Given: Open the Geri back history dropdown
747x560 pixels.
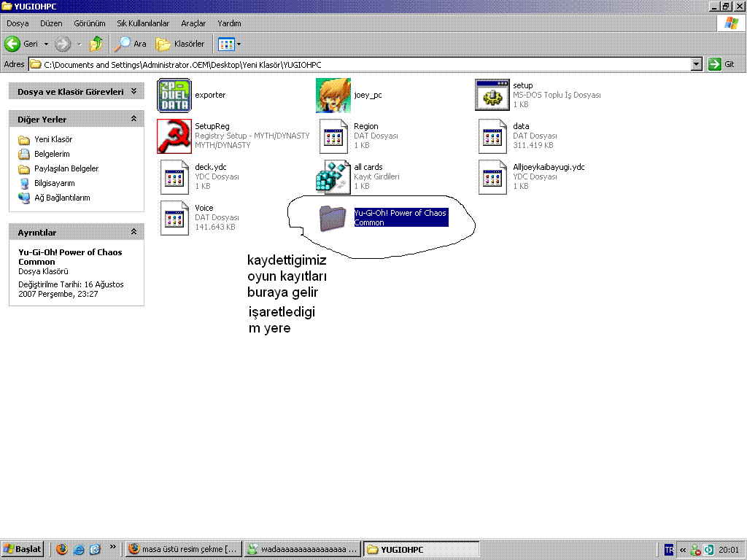Looking at the screenshot, I should point(46,44).
